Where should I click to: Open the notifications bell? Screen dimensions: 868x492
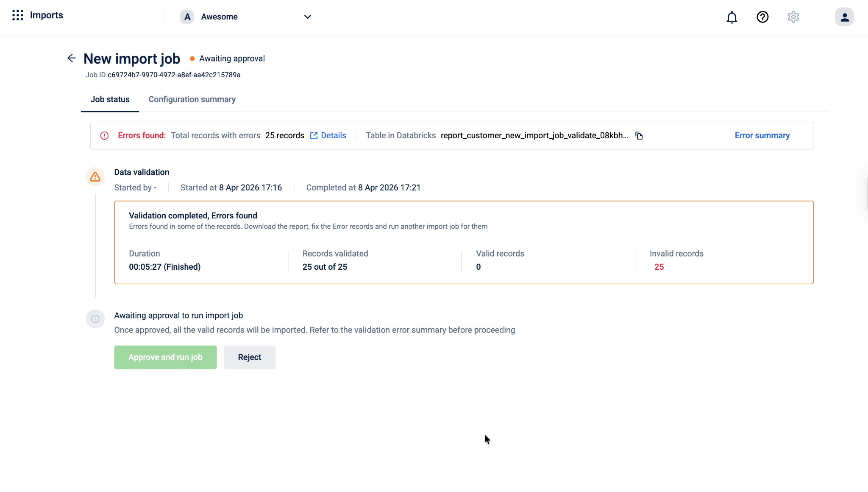point(732,17)
